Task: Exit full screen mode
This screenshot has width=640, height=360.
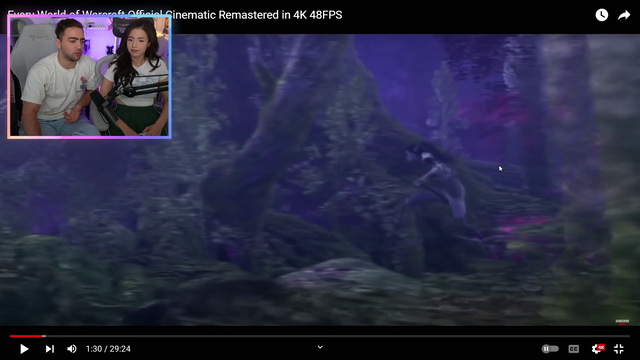Action: point(619,349)
